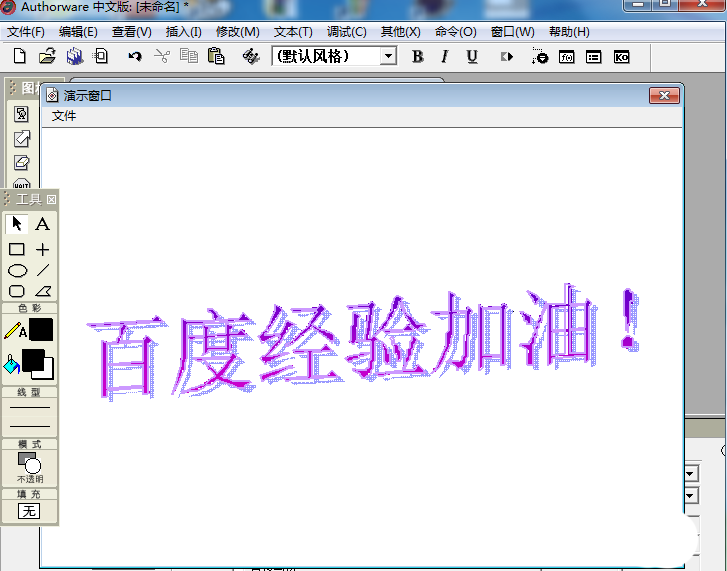Click the Wait icon in icon palette
The width and height of the screenshot is (727, 571).
point(21,184)
